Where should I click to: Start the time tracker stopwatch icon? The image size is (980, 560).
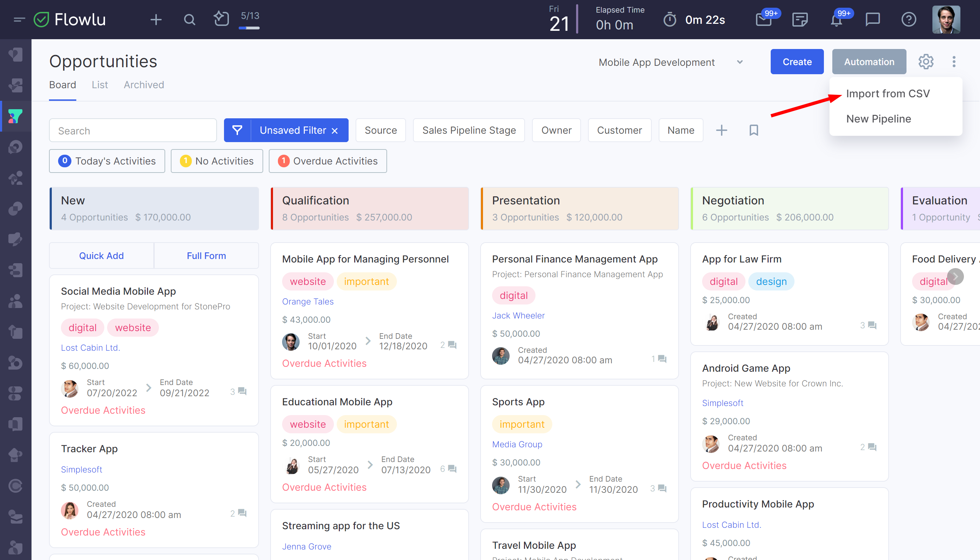(x=670, y=20)
